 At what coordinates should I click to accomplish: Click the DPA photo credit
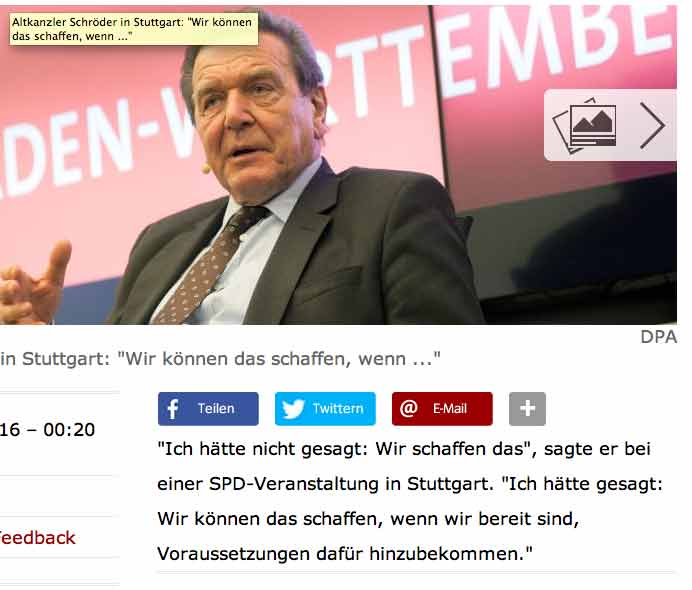pos(658,337)
